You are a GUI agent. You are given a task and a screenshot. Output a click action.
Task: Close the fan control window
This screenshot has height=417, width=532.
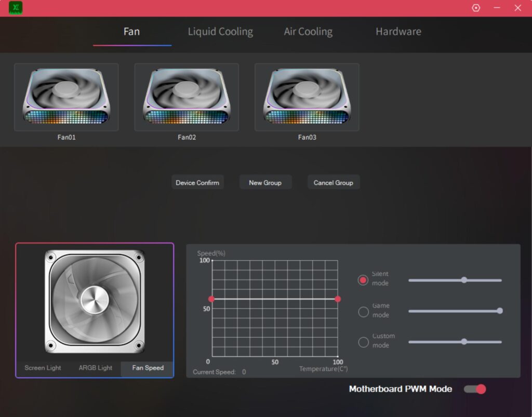coord(517,8)
